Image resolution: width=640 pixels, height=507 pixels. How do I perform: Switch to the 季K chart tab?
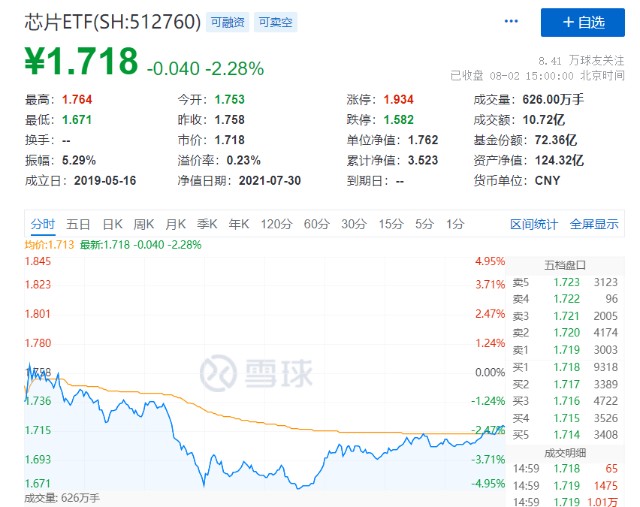click(207, 224)
